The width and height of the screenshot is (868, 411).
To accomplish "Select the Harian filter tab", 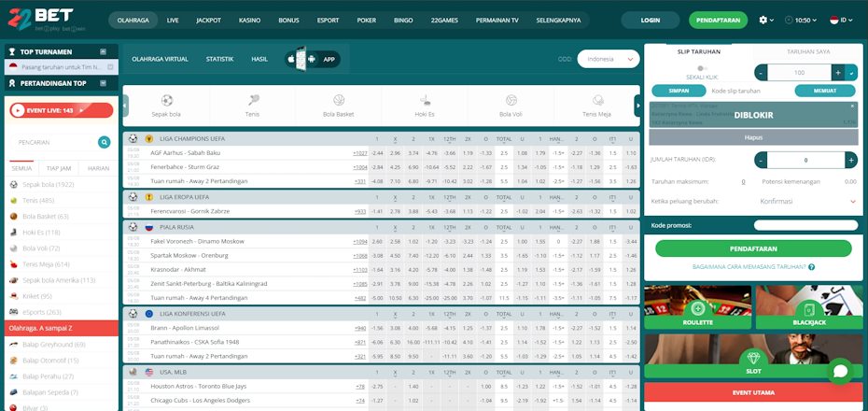I will tap(99, 168).
